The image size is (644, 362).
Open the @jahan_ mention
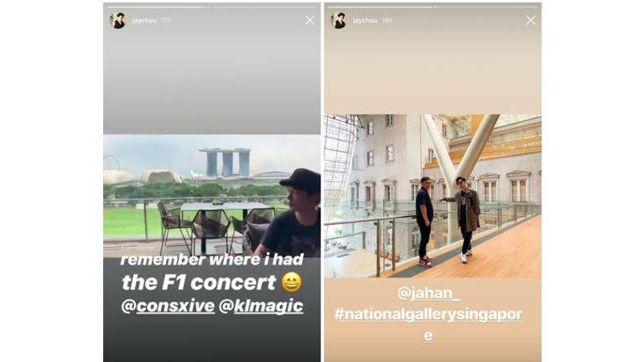tap(428, 293)
